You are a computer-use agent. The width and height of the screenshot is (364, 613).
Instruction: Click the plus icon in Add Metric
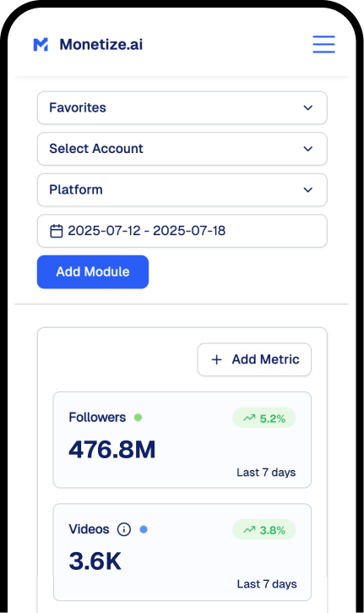(216, 359)
